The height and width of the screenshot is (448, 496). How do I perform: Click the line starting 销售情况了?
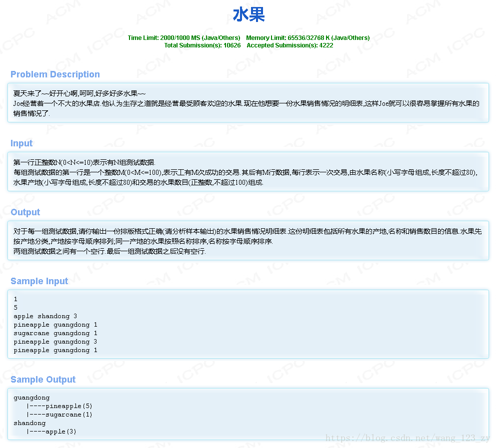coord(31,113)
